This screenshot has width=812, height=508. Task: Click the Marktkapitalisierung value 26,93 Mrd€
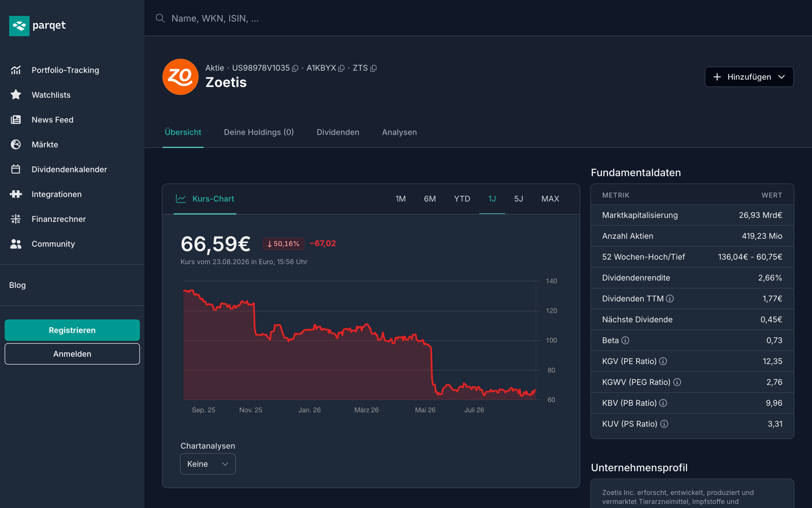coord(760,215)
